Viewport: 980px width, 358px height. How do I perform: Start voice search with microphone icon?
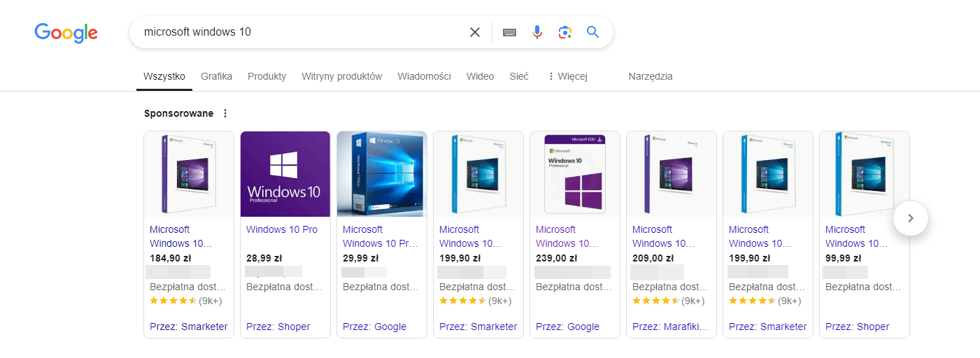click(537, 32)
